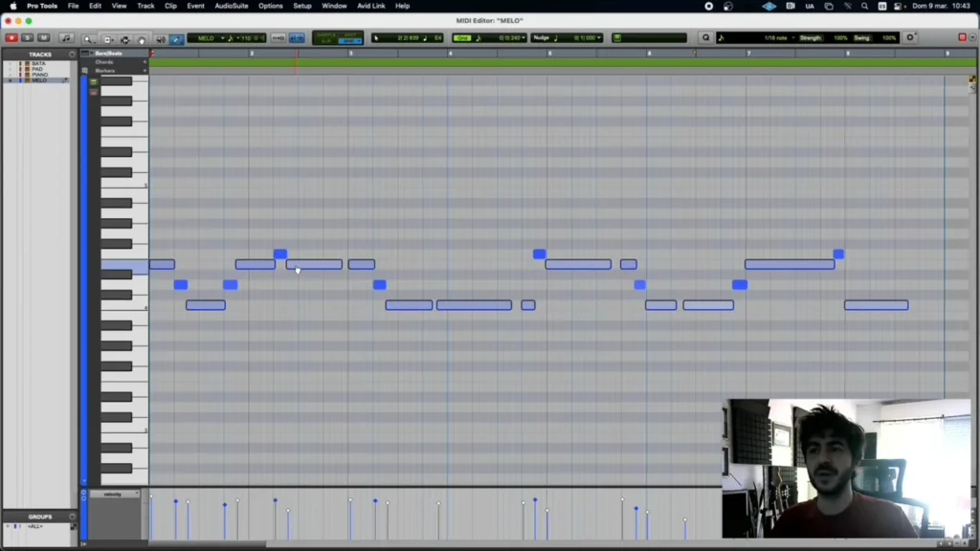980x551 pixels.
Task: Open quantize settings gear icon
Action: pos(911,37)
